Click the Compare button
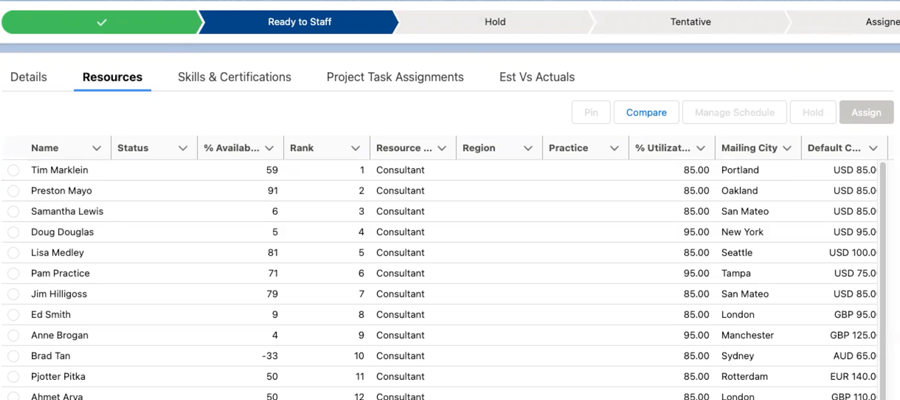This screenshot has width=900, height=400. [x=646, y=113]
